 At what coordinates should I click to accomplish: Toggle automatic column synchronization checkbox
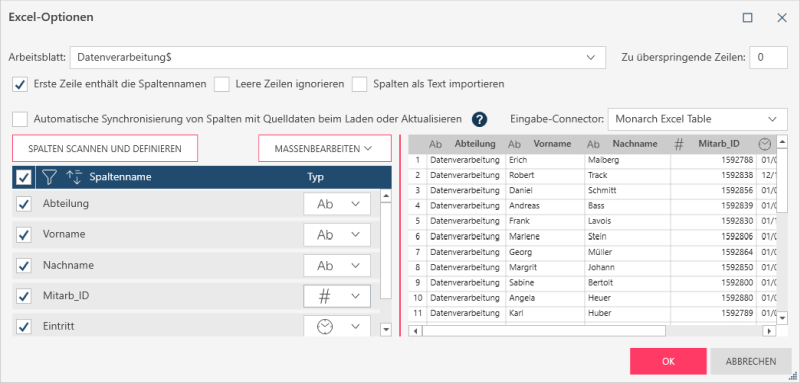(20, 119)
